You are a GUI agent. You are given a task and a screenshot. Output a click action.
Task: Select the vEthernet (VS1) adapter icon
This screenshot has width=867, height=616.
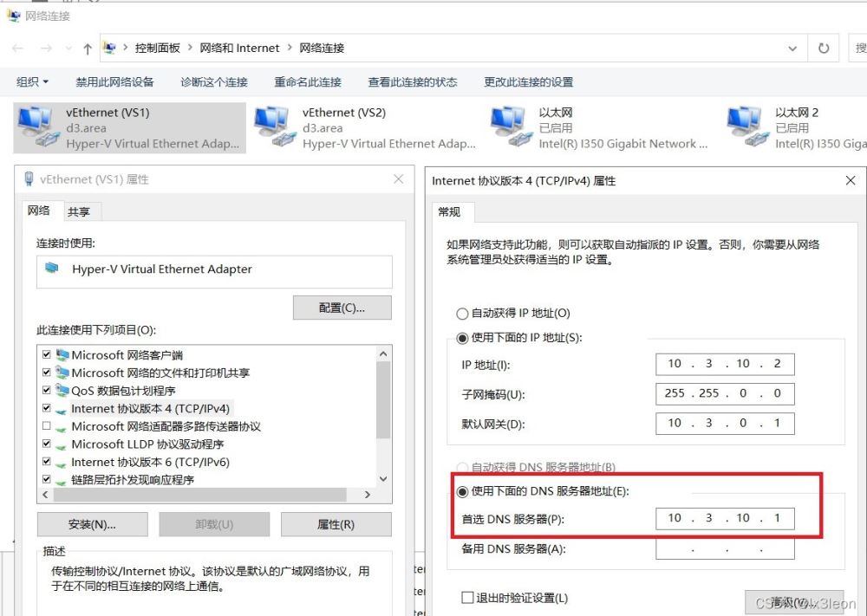pos(37,126)
